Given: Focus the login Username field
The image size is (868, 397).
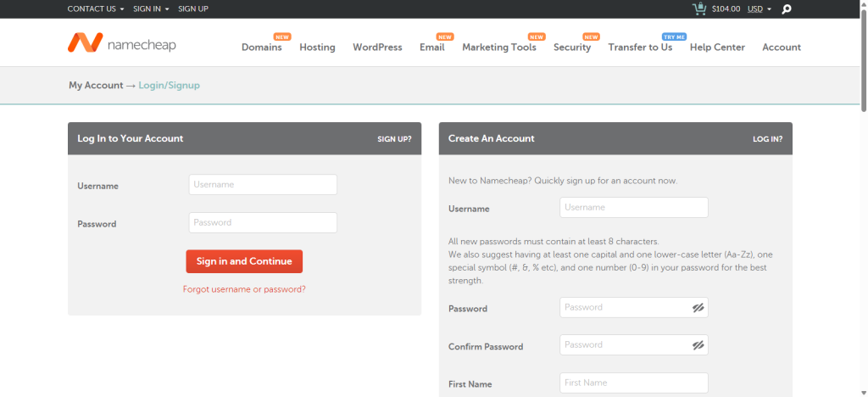Looking at the screenshot, I should [263, 184].
